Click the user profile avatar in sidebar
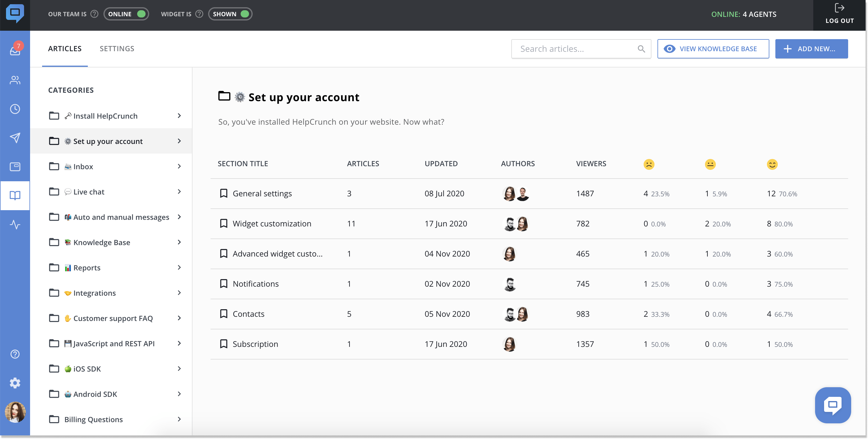The width and height of the screenshot is (868, 439). (x=15, y=412)
